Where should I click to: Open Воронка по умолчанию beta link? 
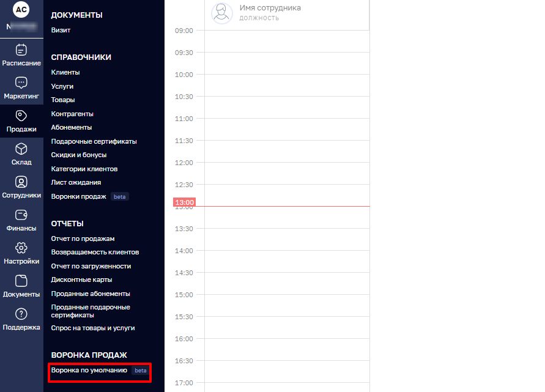pyautogui.click(x=89, y=370)
